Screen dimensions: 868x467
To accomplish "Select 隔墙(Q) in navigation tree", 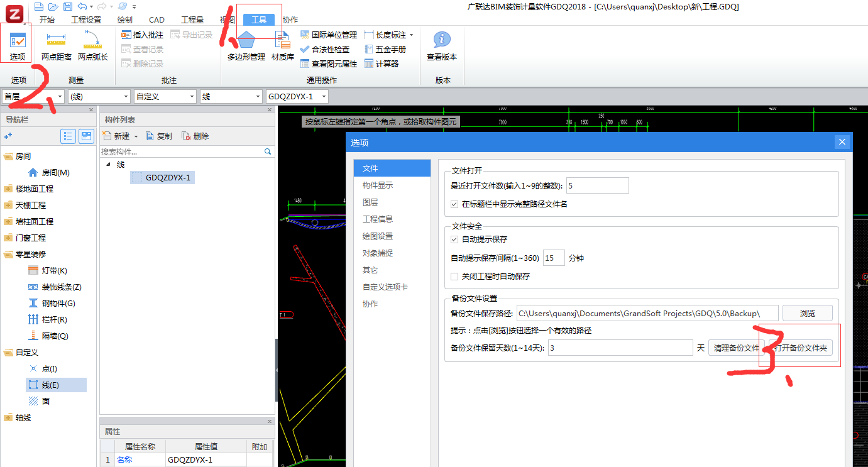I will pos(48,336).
